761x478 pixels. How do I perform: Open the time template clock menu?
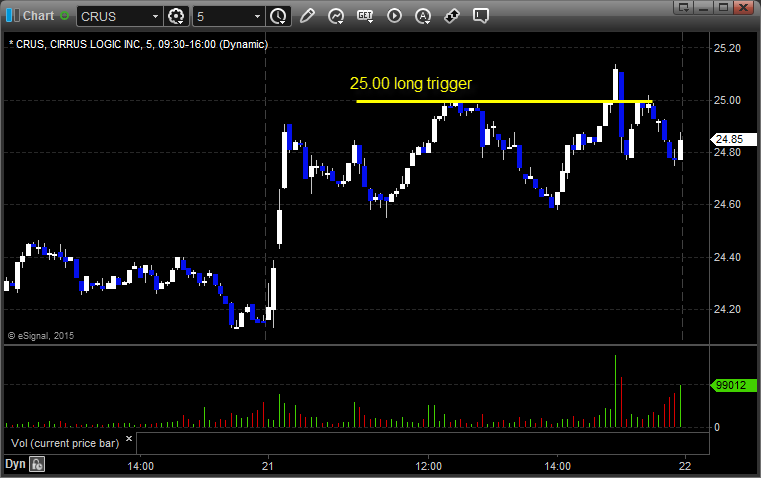coord(278,16)
